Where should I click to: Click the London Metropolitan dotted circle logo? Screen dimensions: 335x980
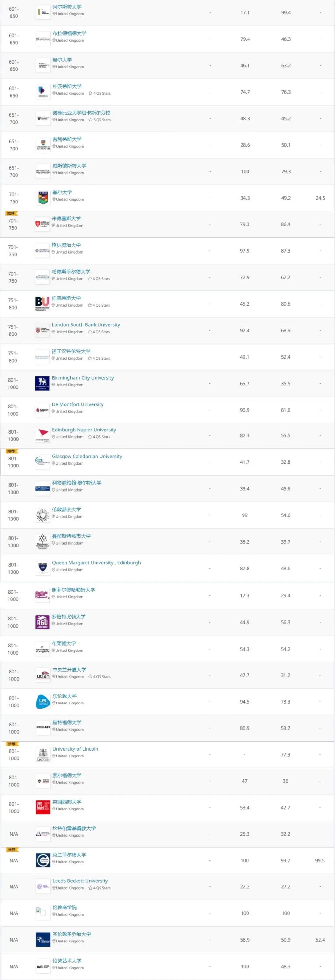pyautogui.click(x=42, y=515)
